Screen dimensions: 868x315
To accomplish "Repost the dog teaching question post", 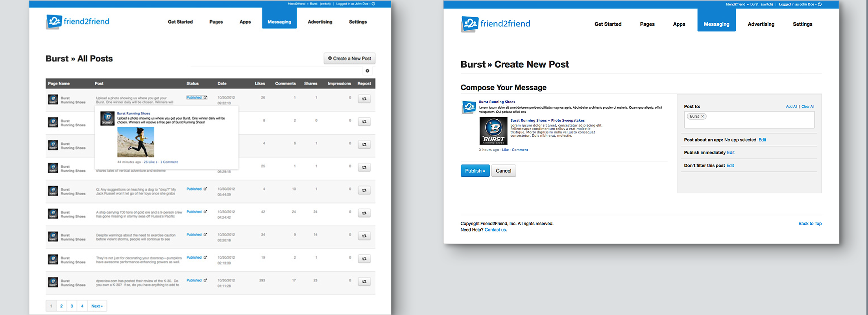I will [364, 190].
